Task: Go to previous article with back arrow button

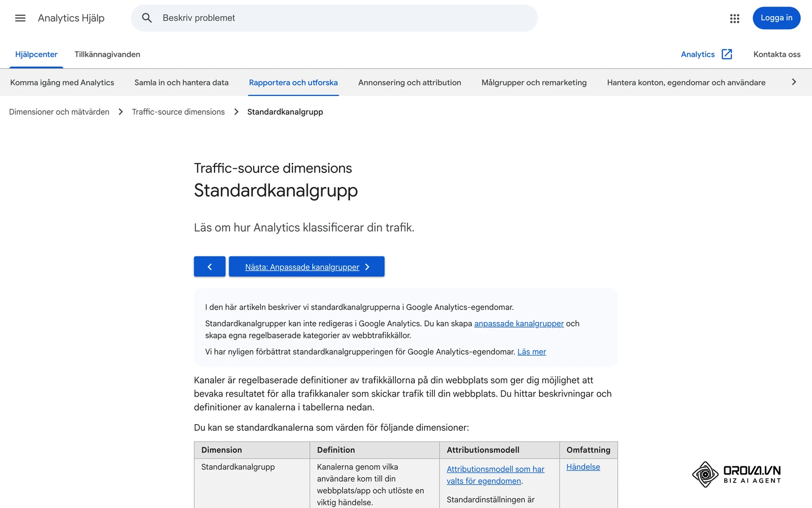Action: click(210, 267)
